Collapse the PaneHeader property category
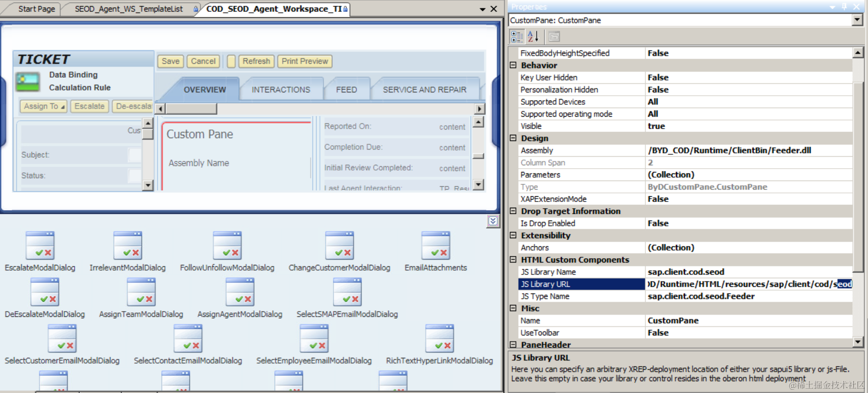This screenshot has width=868, height=393. [x=513, y=344]
